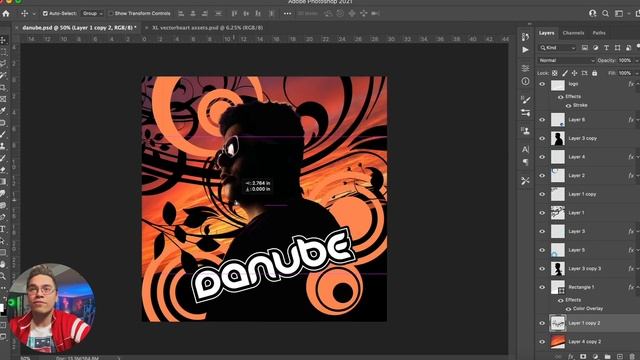
Task: Expand effects on Layer 3 fx arrow
Action: point(638,231)
